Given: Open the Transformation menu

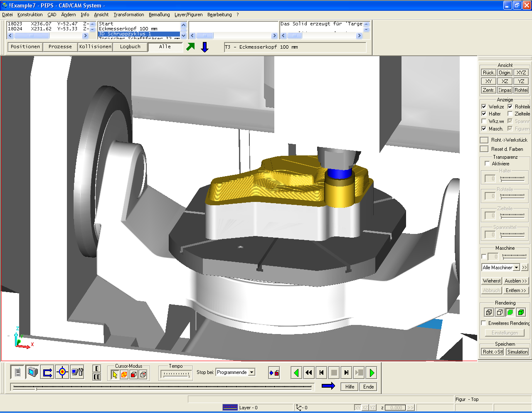Looking at the screenshot, I should click(129, 15).
